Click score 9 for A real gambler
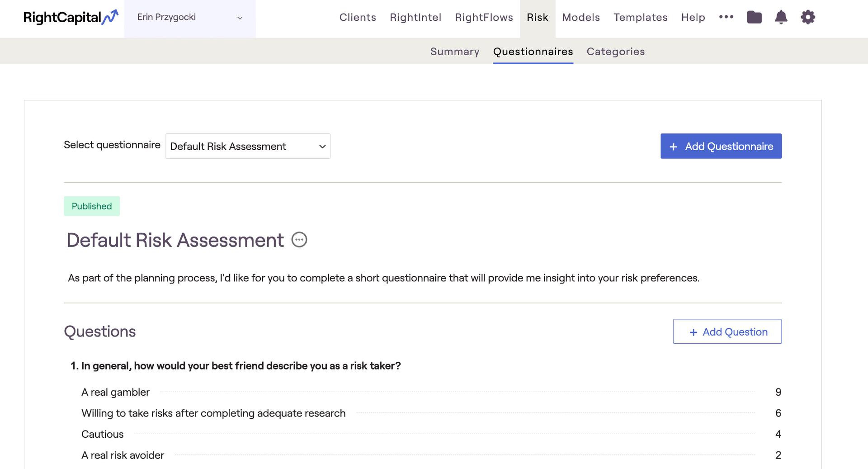This screenshot has width=868, height=469. point(778,392)
